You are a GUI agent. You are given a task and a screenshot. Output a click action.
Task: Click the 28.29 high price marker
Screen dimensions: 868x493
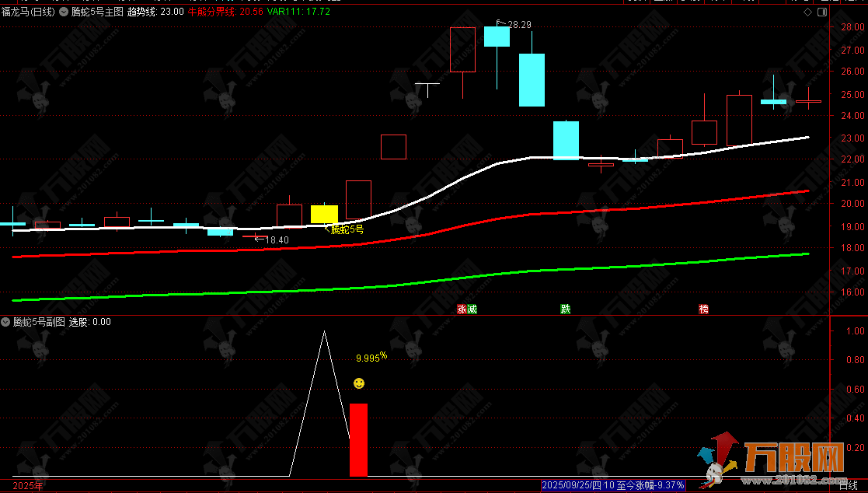518,24
